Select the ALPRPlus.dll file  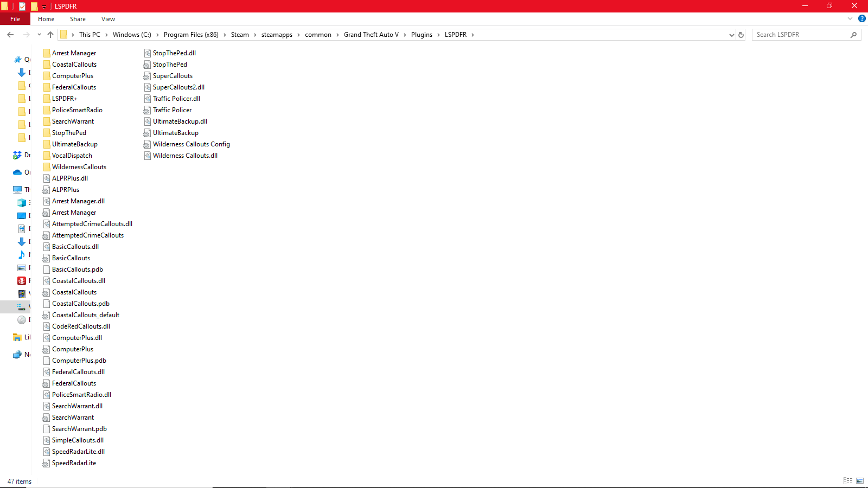point(66,178)
